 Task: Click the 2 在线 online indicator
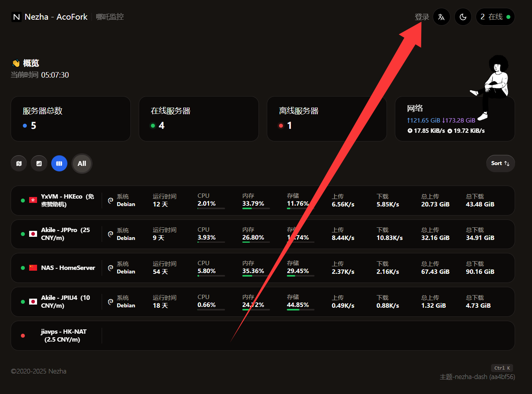(495, 17)
